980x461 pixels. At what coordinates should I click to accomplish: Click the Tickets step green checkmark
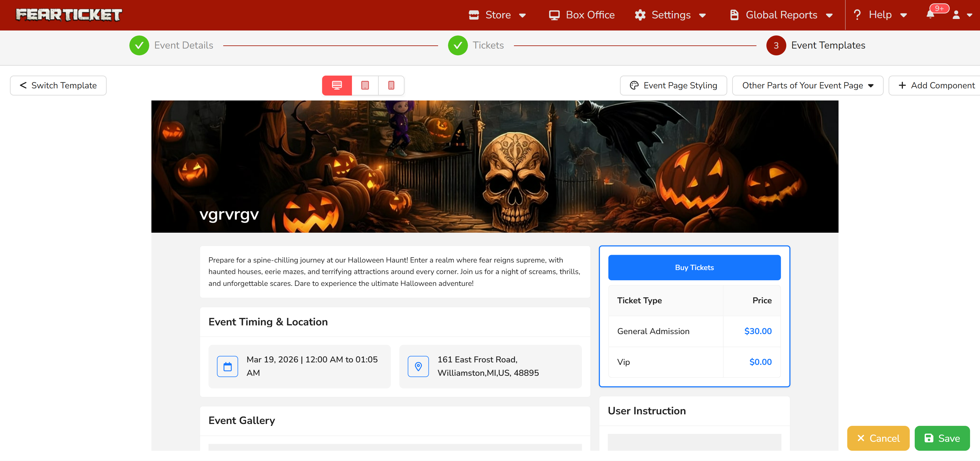458,45
